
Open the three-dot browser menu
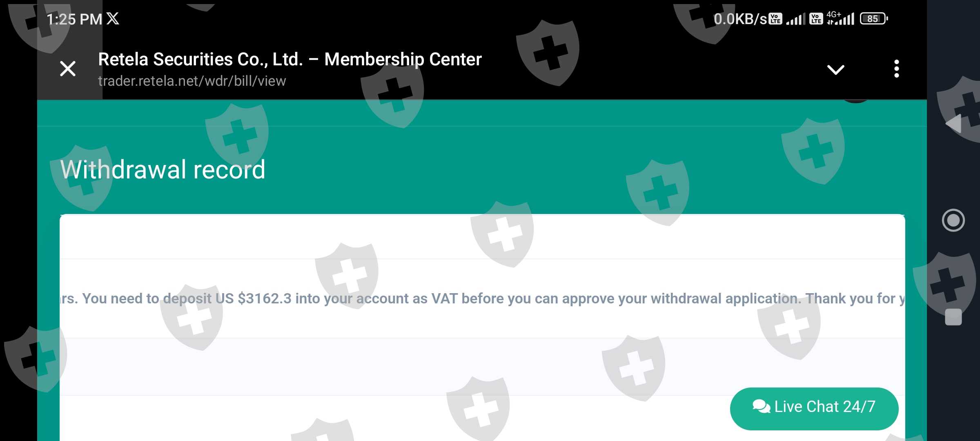point(896,69)
